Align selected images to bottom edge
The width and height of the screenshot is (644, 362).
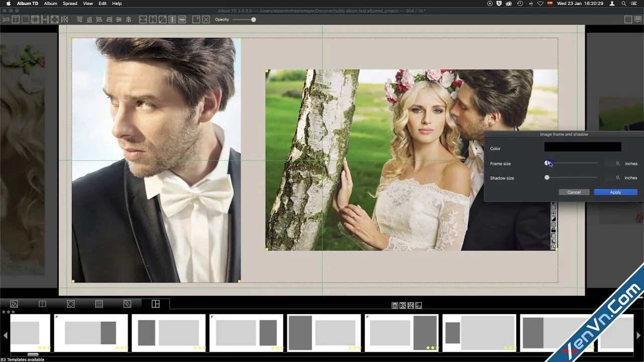tap(90, 20)
